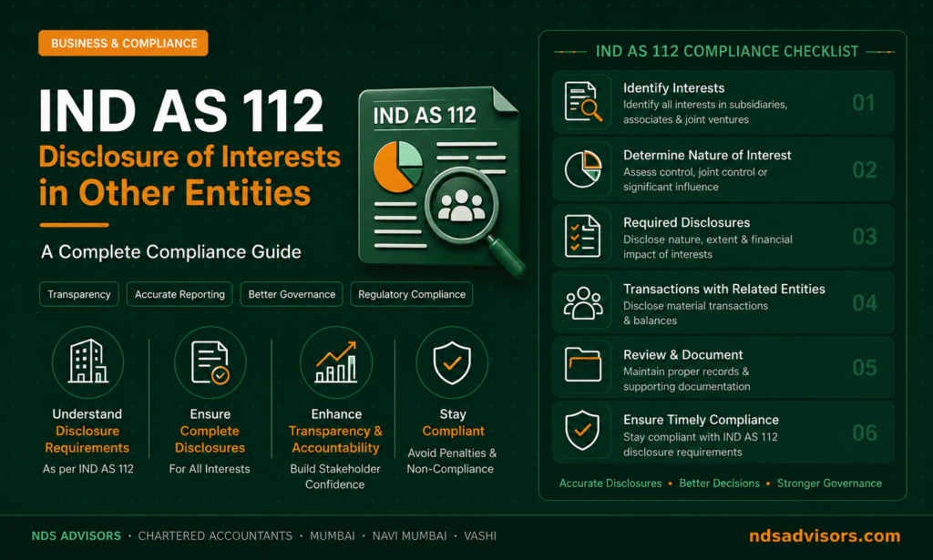
Task: Select the Accurate Reporting tag
Action: click(179, 294)
